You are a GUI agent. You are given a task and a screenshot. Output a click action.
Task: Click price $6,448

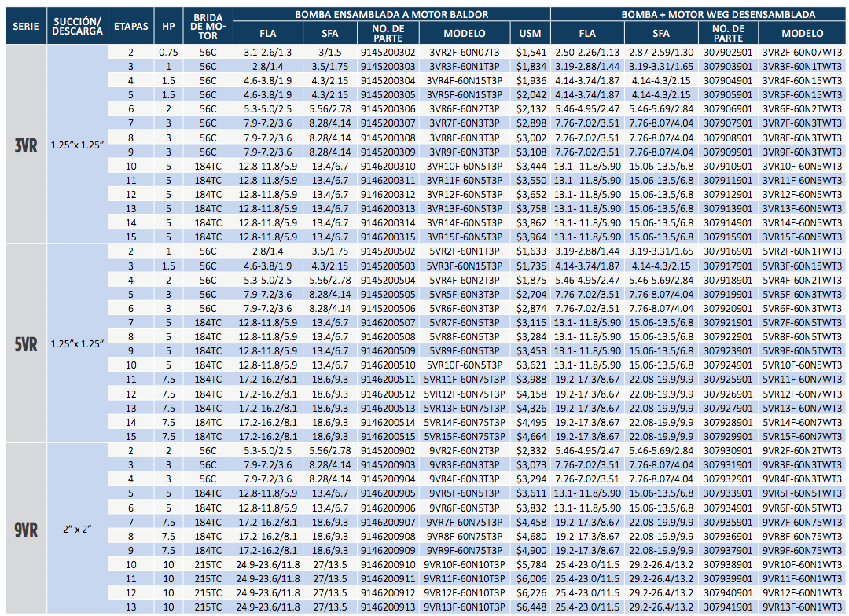pos(531,607)
